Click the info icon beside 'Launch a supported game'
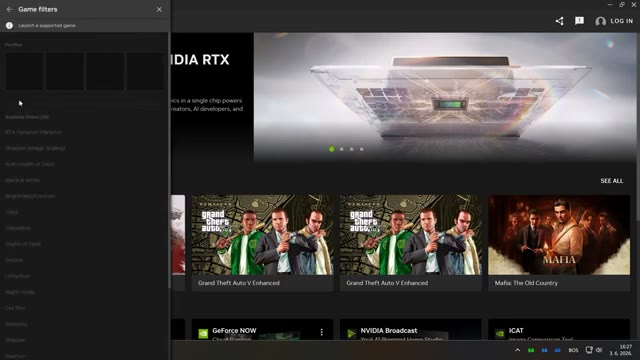Image resolution: width=640 pixels, height=360 pixels. (x=9, y=25)
